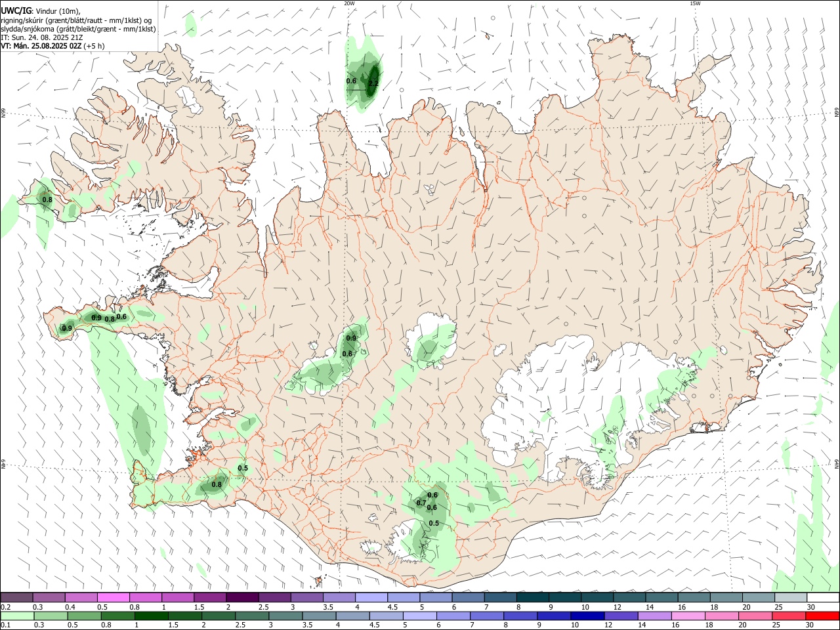The image size is (840, 630).
Task: Click the '0.1' label in the lower legend row
Action: [5, 625]
